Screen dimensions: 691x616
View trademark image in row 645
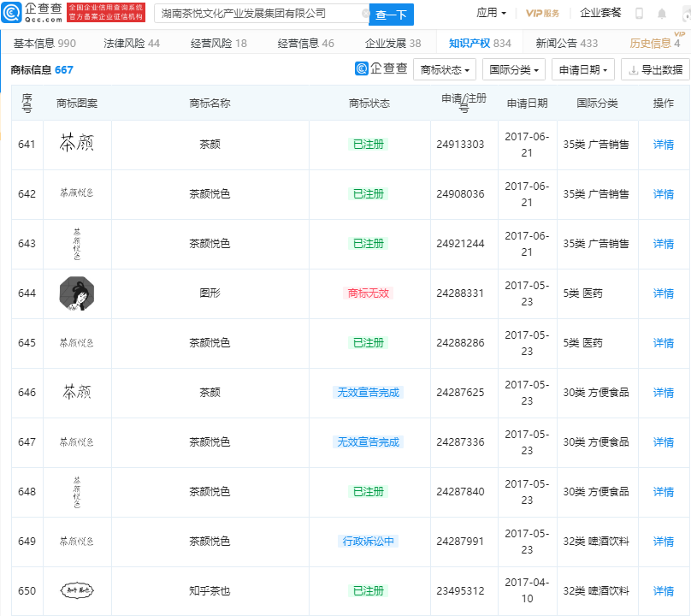77,342
